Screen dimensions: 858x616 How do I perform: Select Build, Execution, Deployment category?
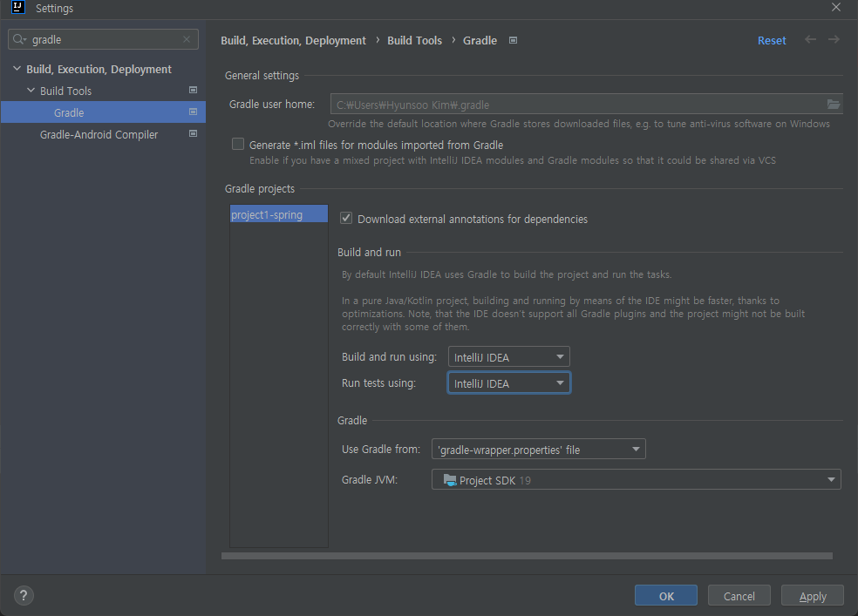click(x=104, y=69)
